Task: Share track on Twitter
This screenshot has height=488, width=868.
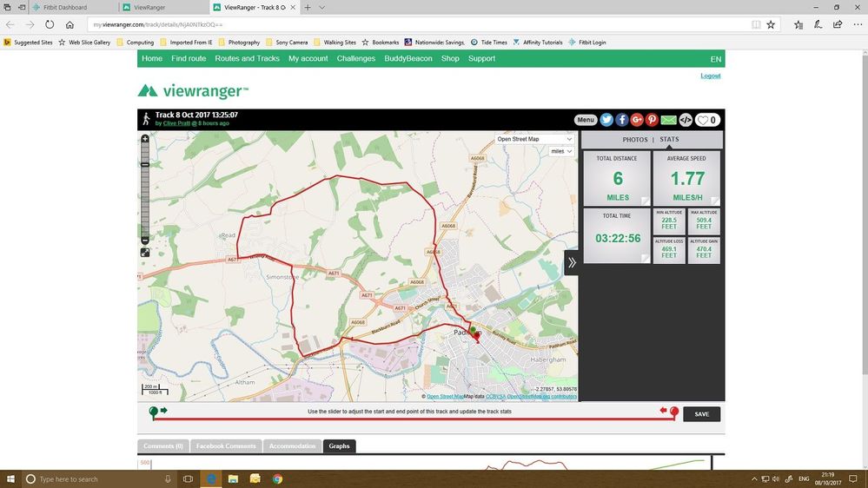Action: pyautogui.click(x=606, y=120)
